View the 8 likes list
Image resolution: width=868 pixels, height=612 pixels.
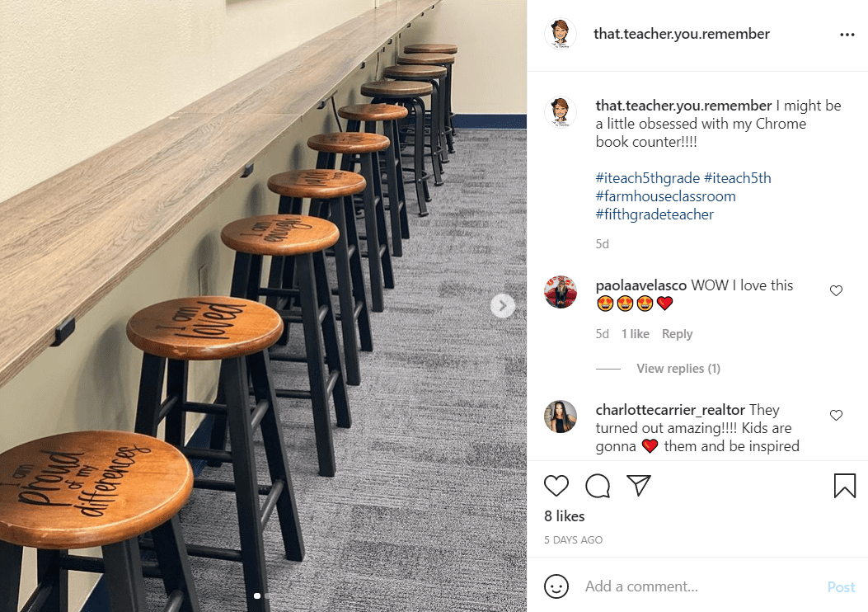(x=564, y=516)
